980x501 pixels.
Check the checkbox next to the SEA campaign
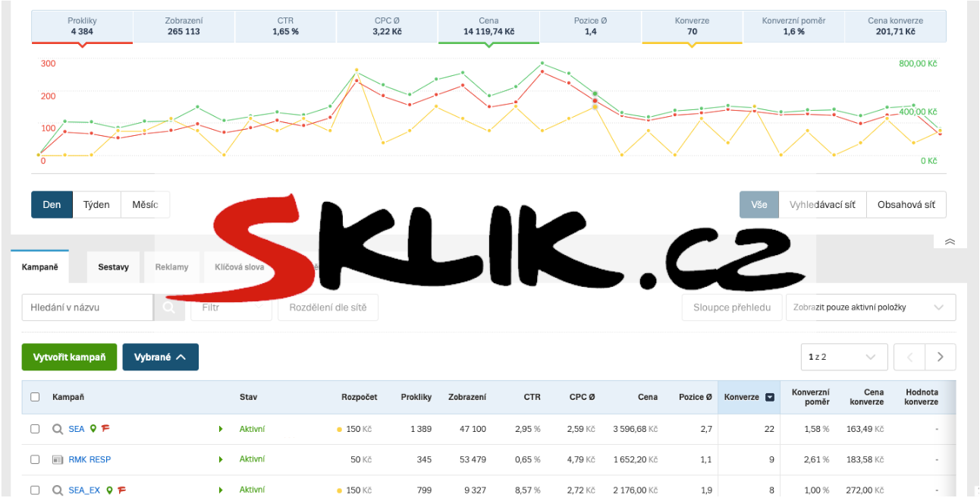point(34,428)
